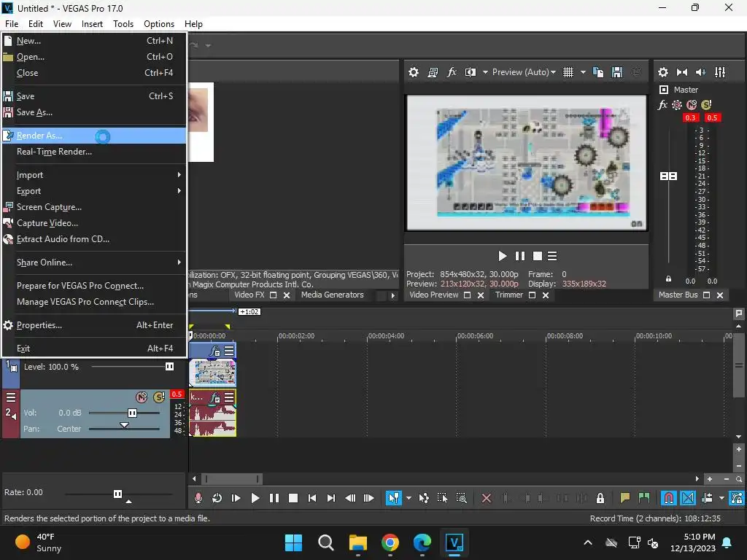
Task: Select the zoom edit tool
Action: click(x=461, y=498)
